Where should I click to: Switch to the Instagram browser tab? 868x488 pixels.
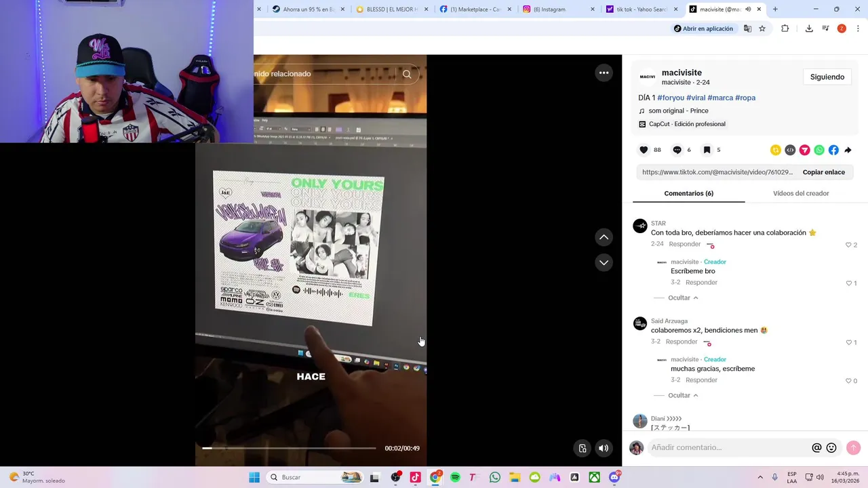pos(559,9)
